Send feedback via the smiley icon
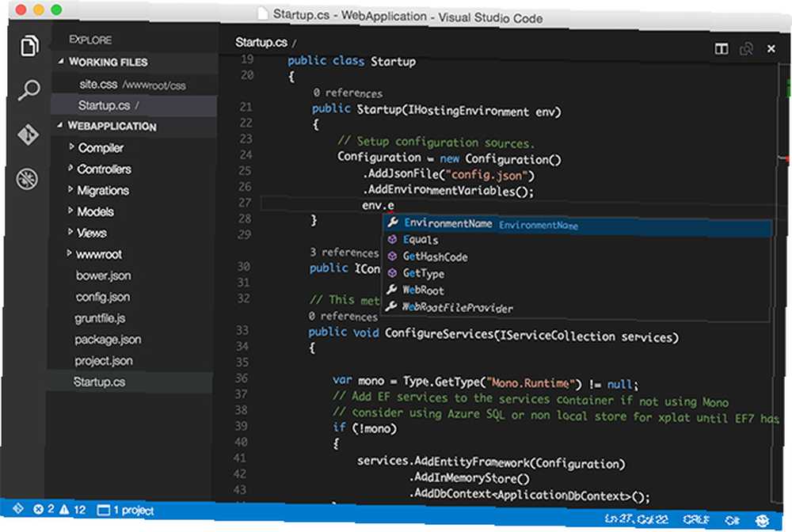This screenshot has width=792, height=532. (762, 520)
